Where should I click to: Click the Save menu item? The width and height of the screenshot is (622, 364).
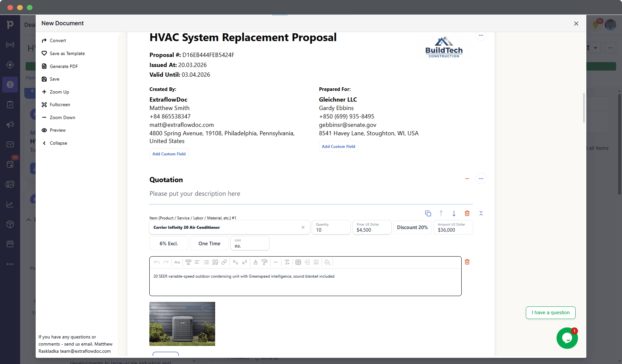pos(51,79)
